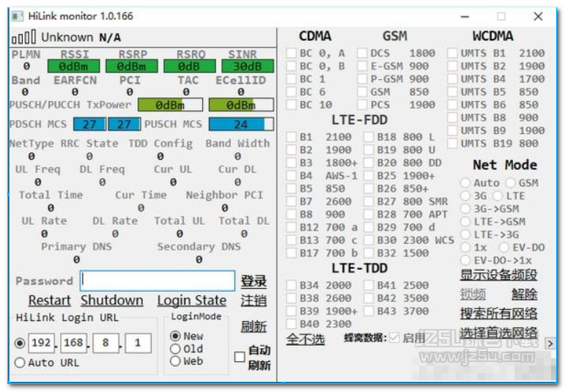Check the PCS 1900 GSM band

coord(362,105)
